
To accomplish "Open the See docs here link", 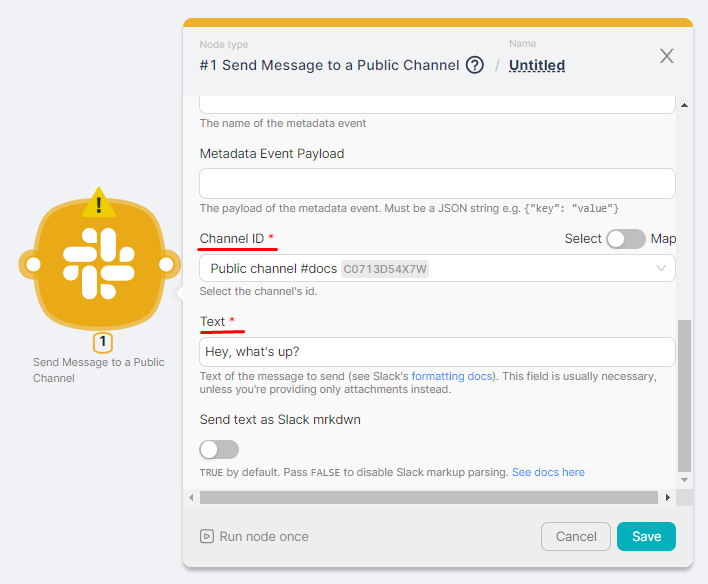I will point(548,472).
